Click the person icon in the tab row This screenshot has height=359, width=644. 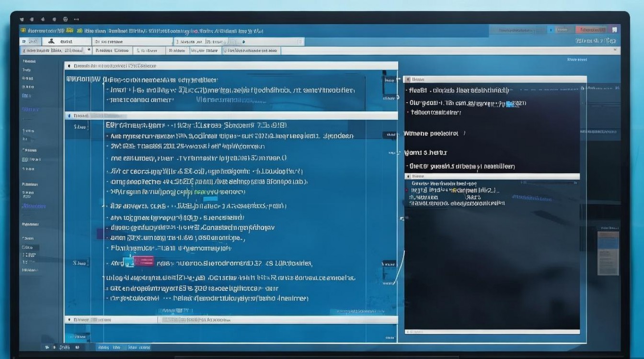pos(52,42)
